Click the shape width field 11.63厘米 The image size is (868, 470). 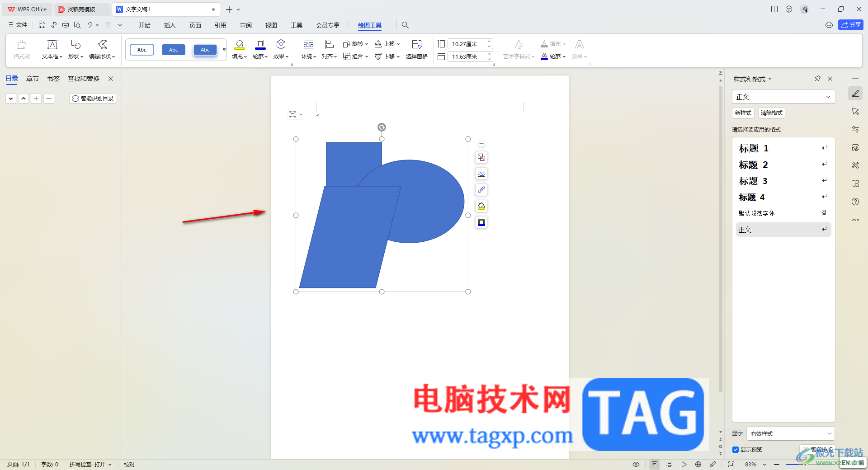470,56
